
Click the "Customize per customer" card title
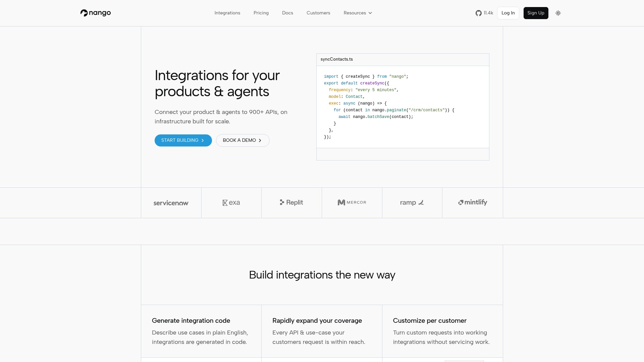[x=430, y=321]
